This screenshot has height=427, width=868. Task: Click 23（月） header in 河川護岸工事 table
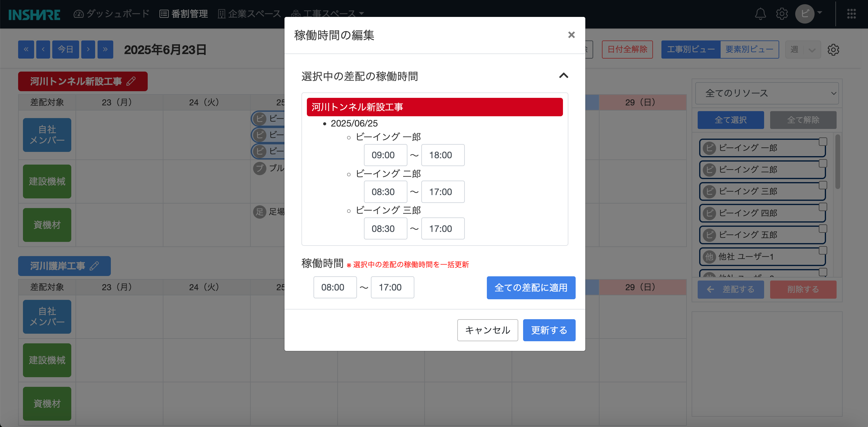tap(119, 287)
